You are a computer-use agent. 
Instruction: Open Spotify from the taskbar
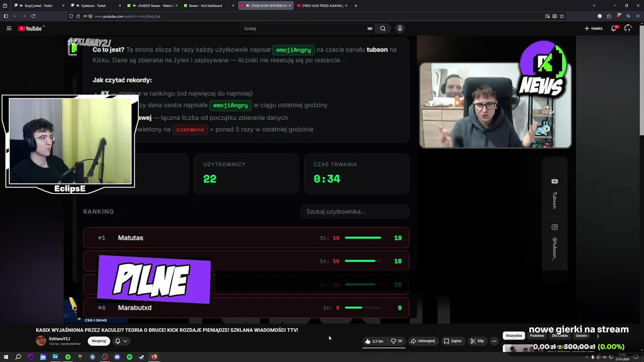click(x=129, y=357)
